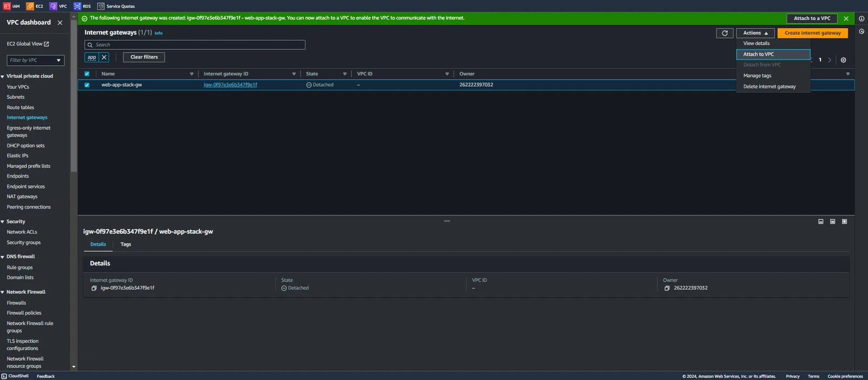Copy the Internet gateway ID
Viewport: 868px width, 380px height.
pos(94,288)
